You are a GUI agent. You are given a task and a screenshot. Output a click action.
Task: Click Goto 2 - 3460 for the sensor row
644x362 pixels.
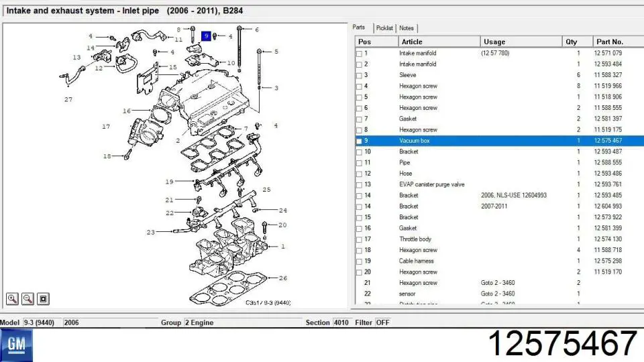coord(498,294)
